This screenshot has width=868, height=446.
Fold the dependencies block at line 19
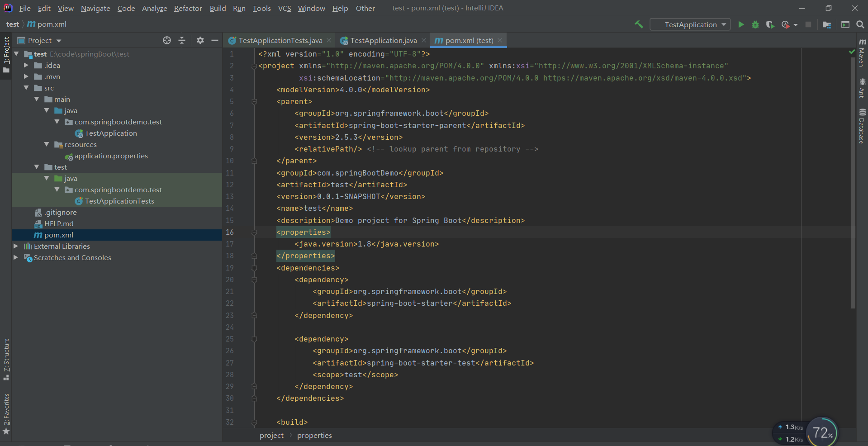(254, 268)
